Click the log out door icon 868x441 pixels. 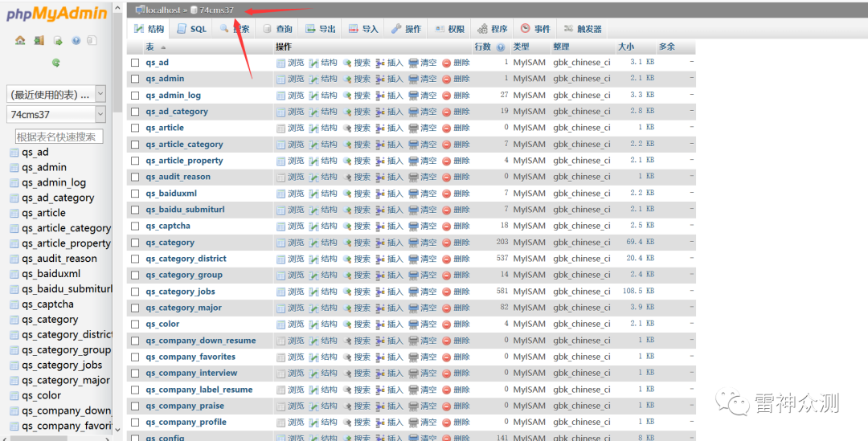point(39,40)
